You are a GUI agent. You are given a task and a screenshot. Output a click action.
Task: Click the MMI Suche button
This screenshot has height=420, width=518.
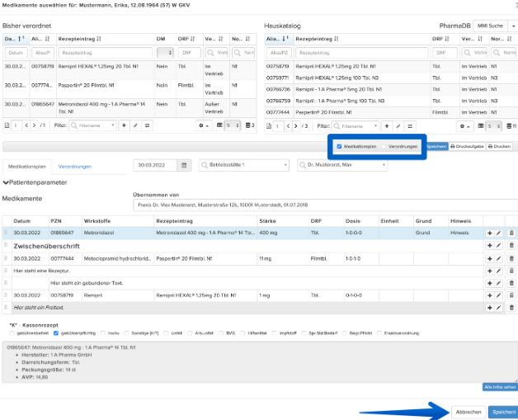coord(490,26)
